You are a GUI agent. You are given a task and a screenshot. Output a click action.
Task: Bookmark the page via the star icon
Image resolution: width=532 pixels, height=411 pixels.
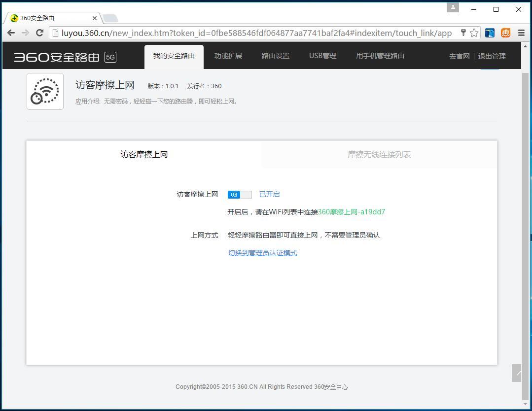(473, 33)
